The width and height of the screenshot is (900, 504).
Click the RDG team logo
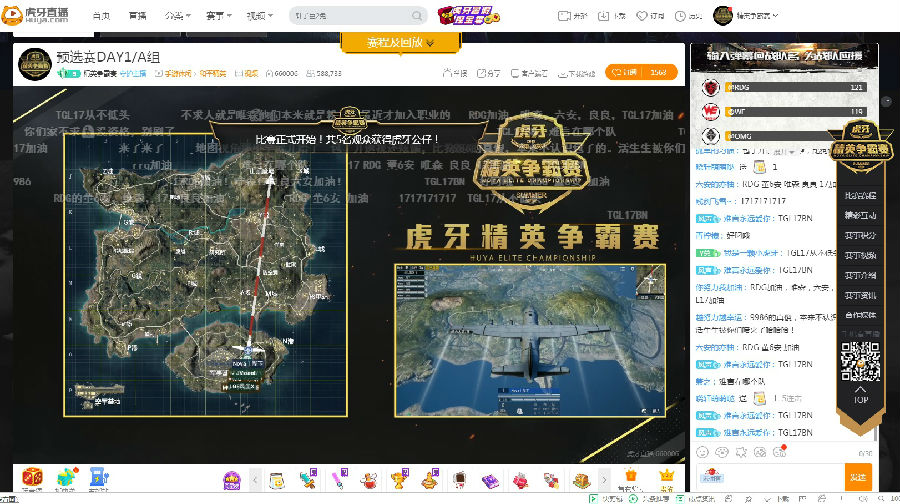[x=711, y=87]
